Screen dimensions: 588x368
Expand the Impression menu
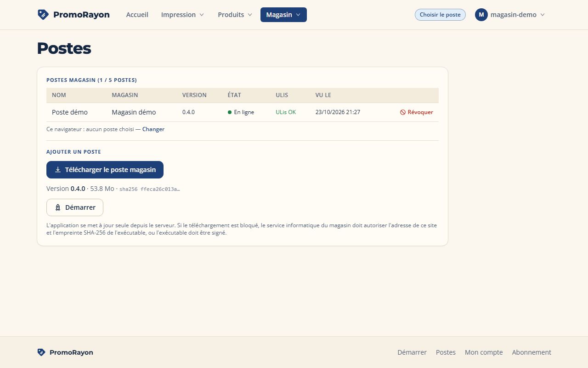(x=182, y=15)
